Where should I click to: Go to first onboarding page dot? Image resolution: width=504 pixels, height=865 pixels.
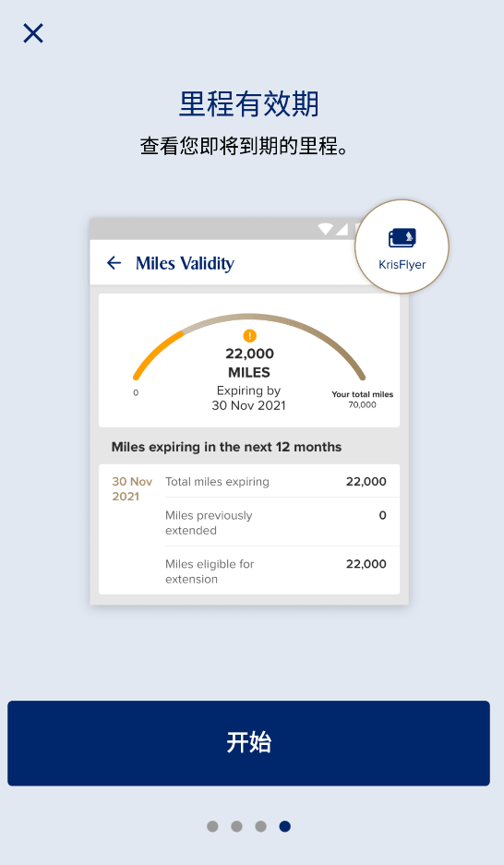212,826
